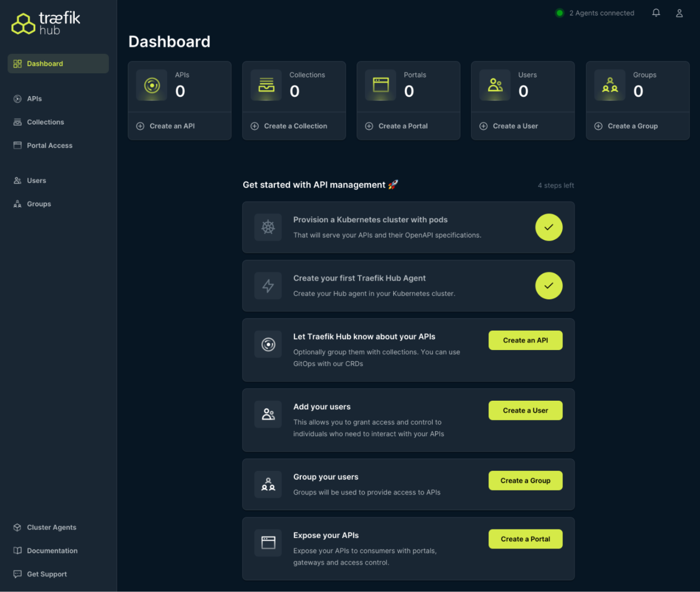Click the green agents status indicator

pos(559,13)
